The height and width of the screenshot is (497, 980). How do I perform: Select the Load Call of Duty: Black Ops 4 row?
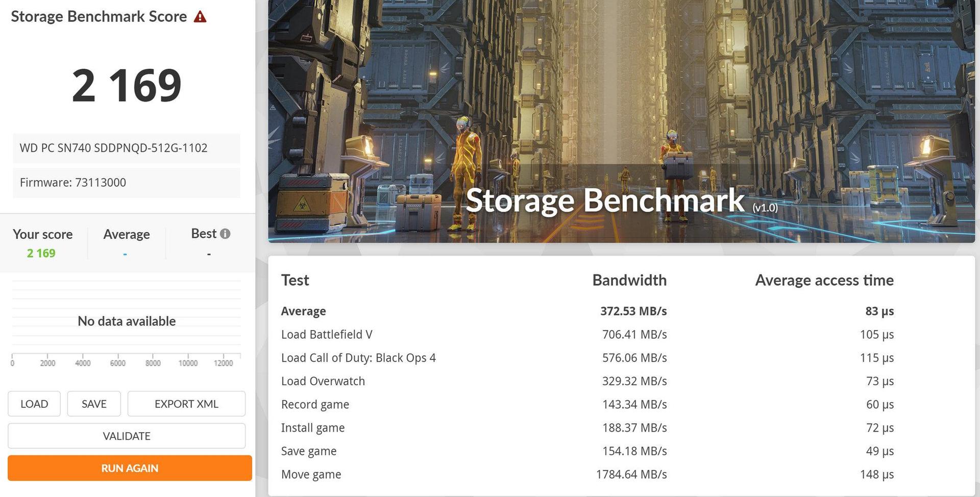point(587,358)
